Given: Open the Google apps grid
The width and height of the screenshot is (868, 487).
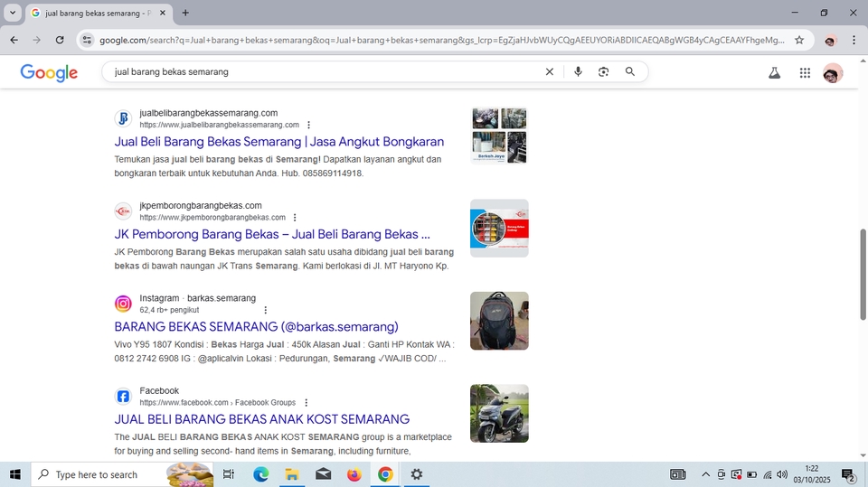Looking at the screenshot, I should click(x=805, y=72).
